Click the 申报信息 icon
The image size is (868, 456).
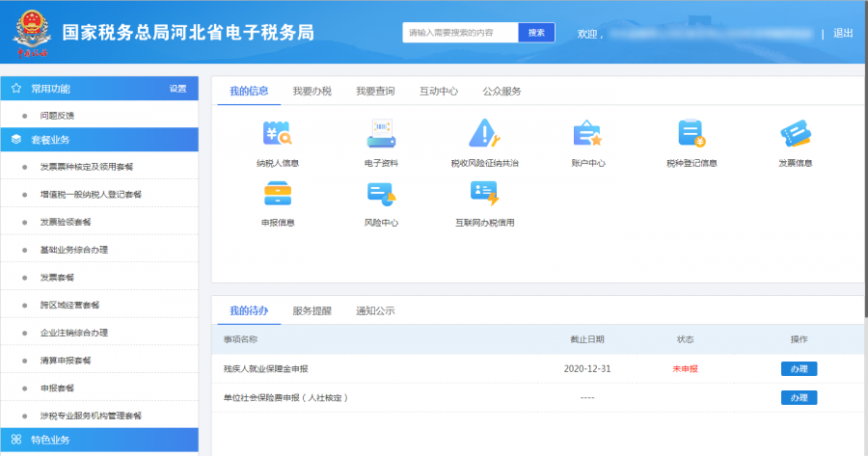pos(278,194)
